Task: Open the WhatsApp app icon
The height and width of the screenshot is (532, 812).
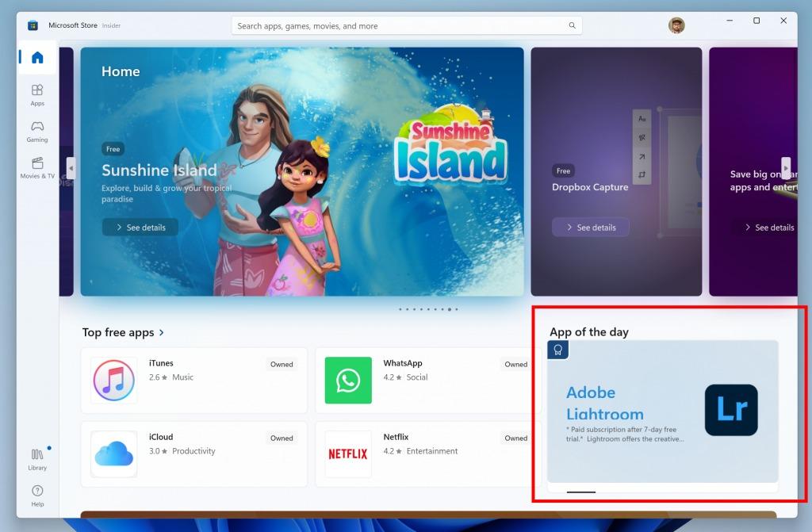Action: tap(348, 381)
